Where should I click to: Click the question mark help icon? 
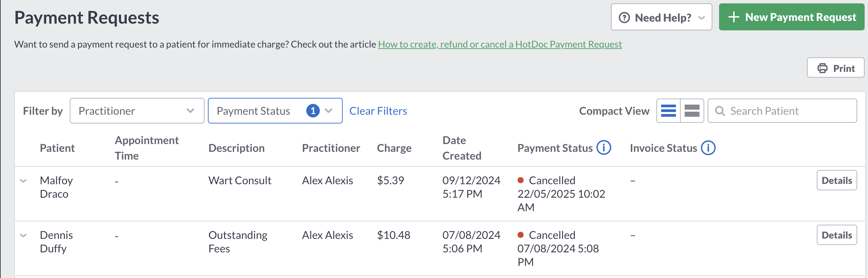(x=624, y=18)
